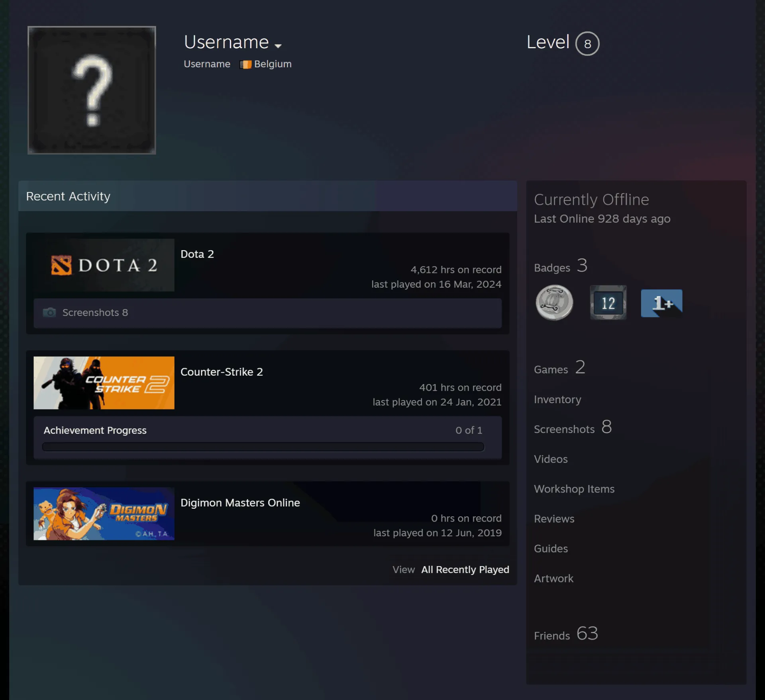Click '4,612 hrs on record' text
The image size is (765, 700).
click(x=456, y=270)
